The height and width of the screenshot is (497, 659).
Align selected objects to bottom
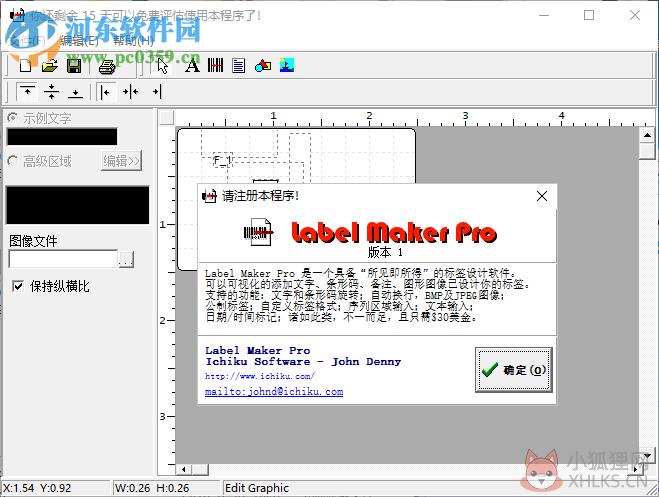pos(76,92)
